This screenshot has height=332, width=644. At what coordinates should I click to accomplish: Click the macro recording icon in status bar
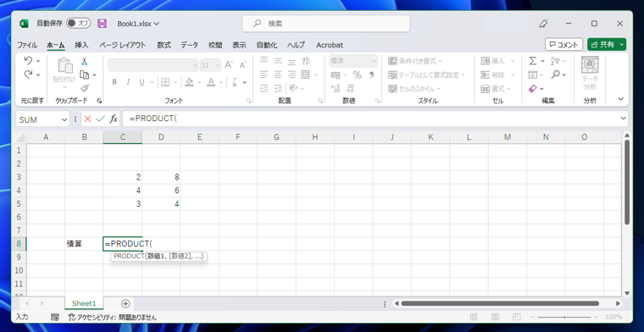point(54,318)
